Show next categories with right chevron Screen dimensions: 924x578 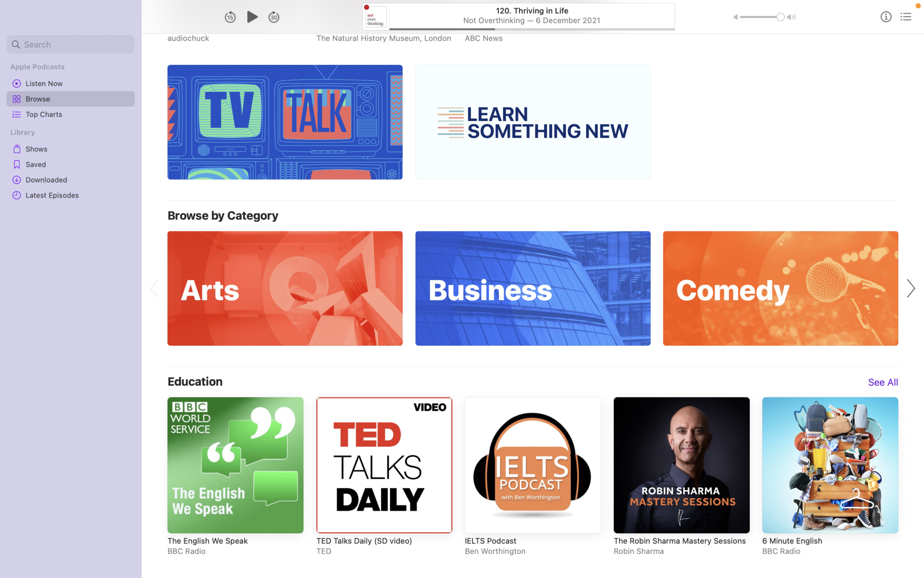(x=910, y=288)
